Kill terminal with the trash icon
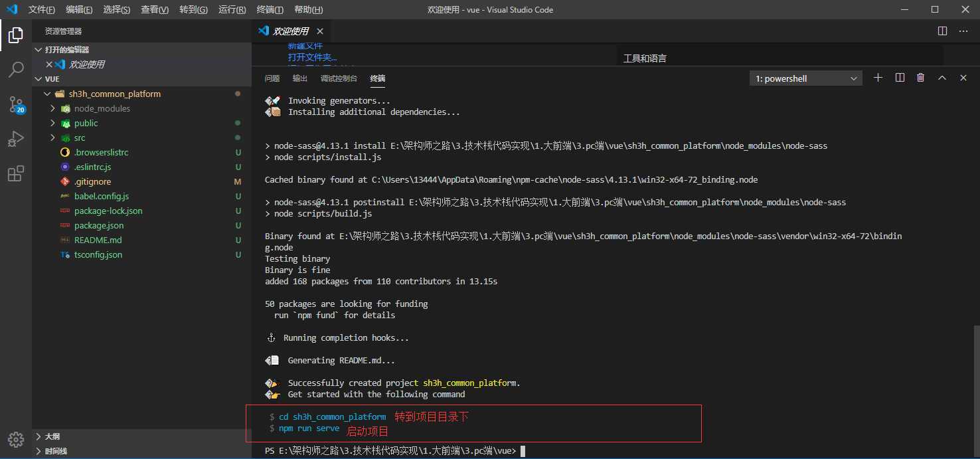 [x=920, y=78]
